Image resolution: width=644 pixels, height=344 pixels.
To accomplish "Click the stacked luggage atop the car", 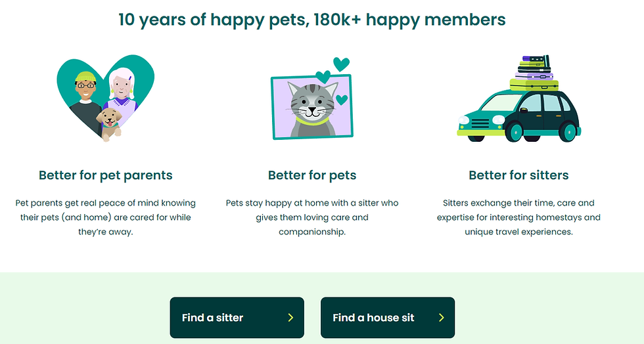I will pyautogui.click(x=534, y=73).
